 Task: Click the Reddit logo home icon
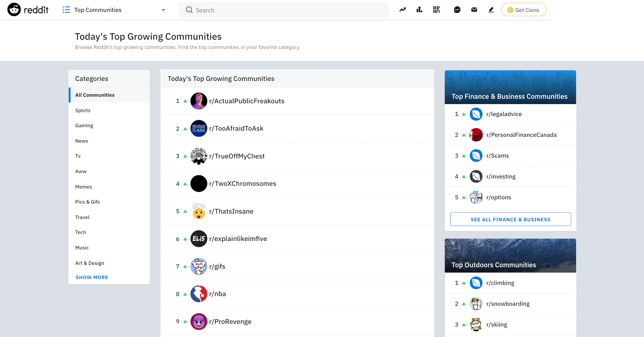coord(14,10)
